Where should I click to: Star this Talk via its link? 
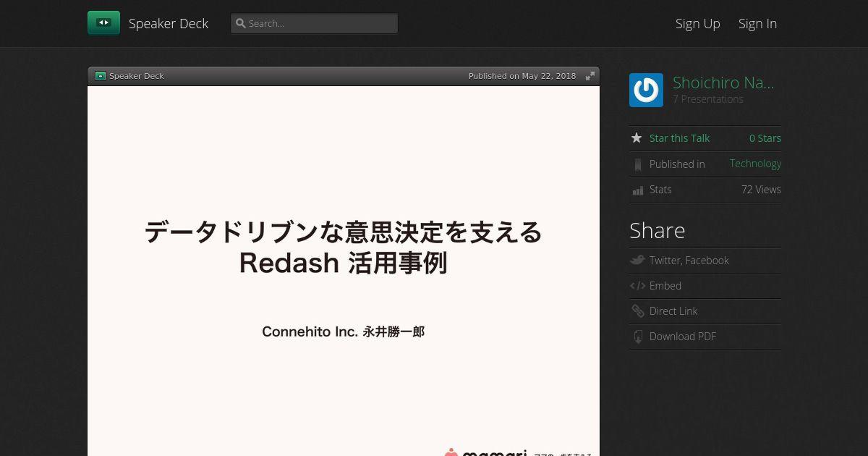(x=679, y=138)
